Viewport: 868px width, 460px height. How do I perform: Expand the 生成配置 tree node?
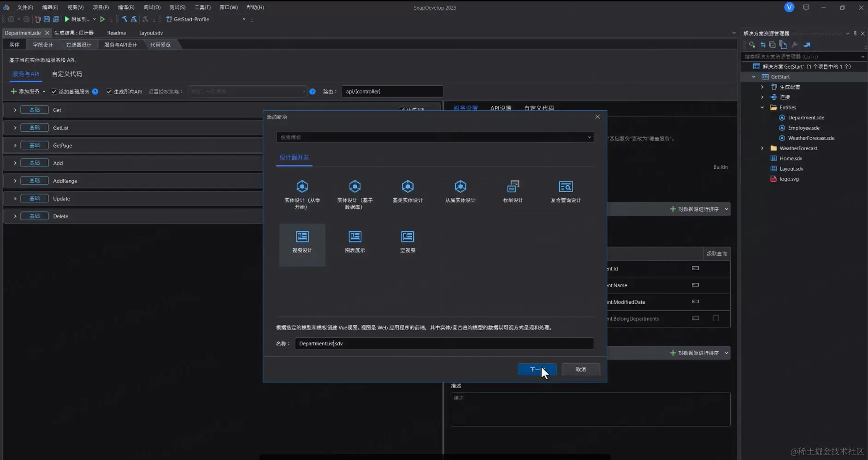coord(762,87)
